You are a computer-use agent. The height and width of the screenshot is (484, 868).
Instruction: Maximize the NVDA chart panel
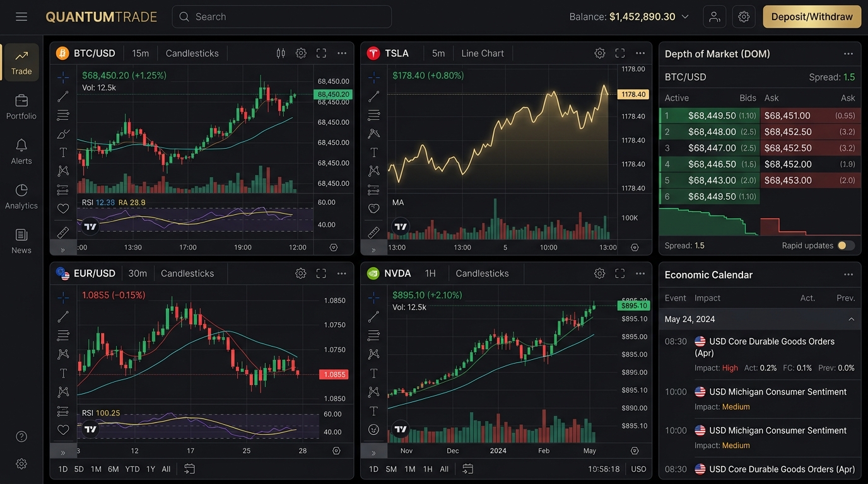pos(620,274)
